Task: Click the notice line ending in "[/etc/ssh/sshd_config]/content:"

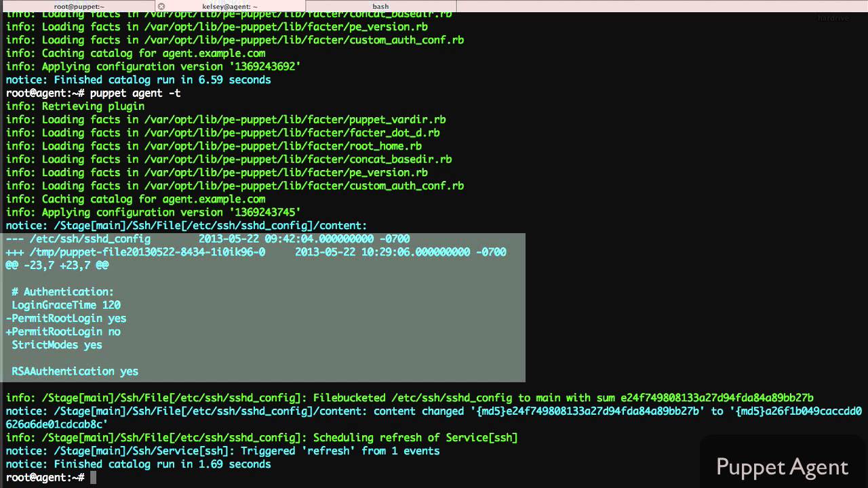Action: [186, 226]
